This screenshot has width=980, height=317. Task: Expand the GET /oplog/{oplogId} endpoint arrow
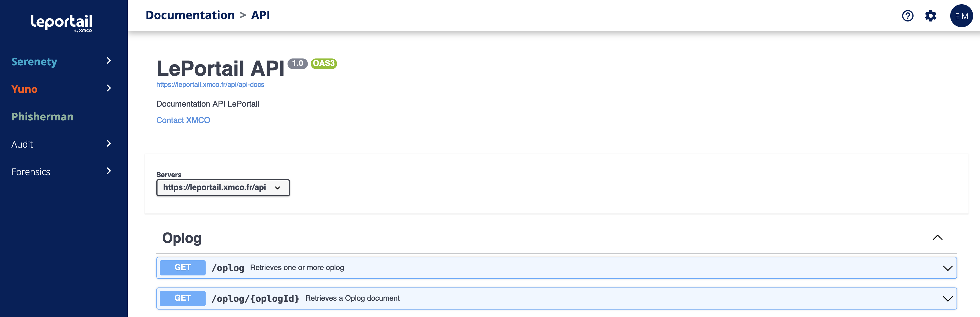(x=947, y=299)
